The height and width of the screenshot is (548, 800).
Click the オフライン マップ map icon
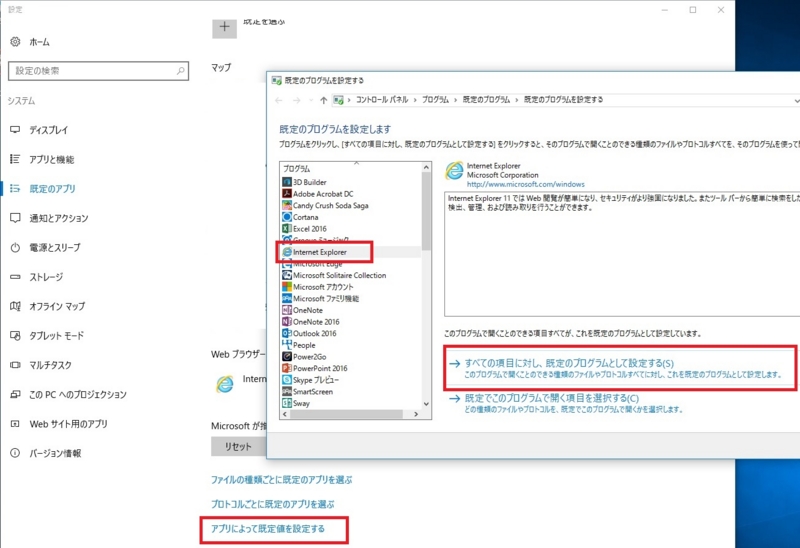pos(15,306)
